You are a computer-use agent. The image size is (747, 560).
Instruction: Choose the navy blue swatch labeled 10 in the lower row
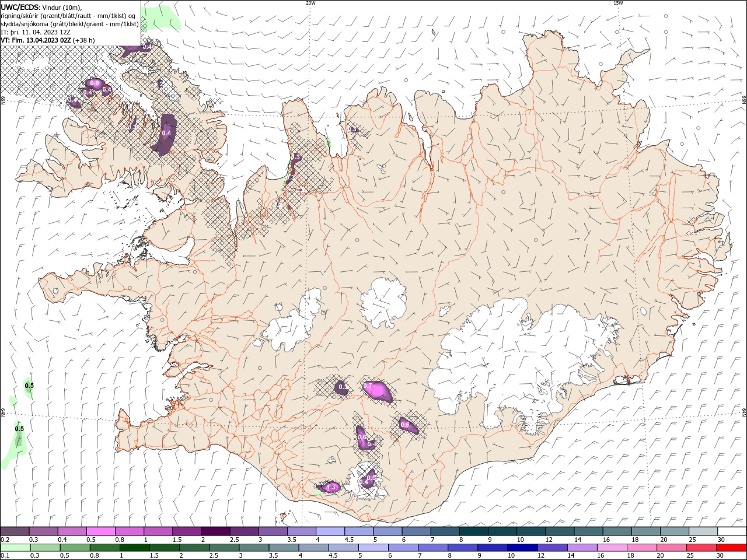pyautogui.click(x=522, y=548)
